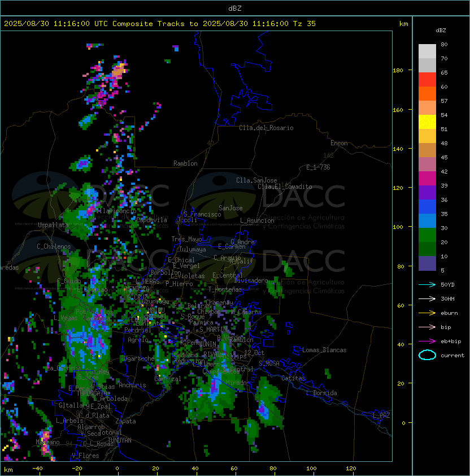The image size is (470, 476).
Task: Click the 'eb+bip' legend label text
Action: pos(451,341)
